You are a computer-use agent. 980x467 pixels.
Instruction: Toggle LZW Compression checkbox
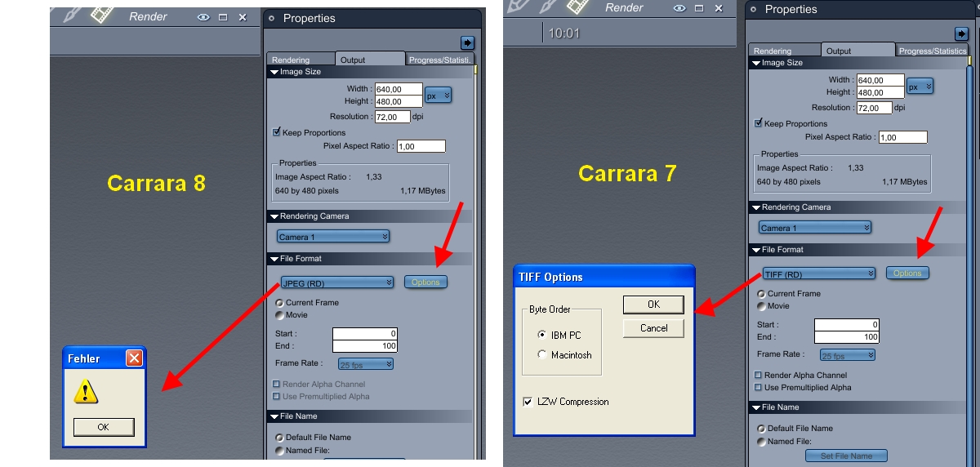[x=528, y=402]
